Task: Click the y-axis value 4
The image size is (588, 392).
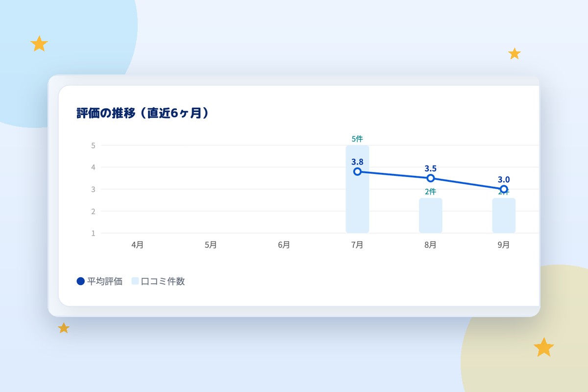Action: click(x=93, y=167)
